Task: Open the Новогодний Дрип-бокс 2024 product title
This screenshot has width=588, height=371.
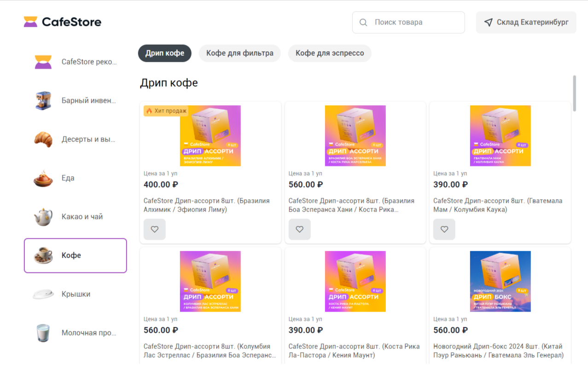Action: pos(498,351)
